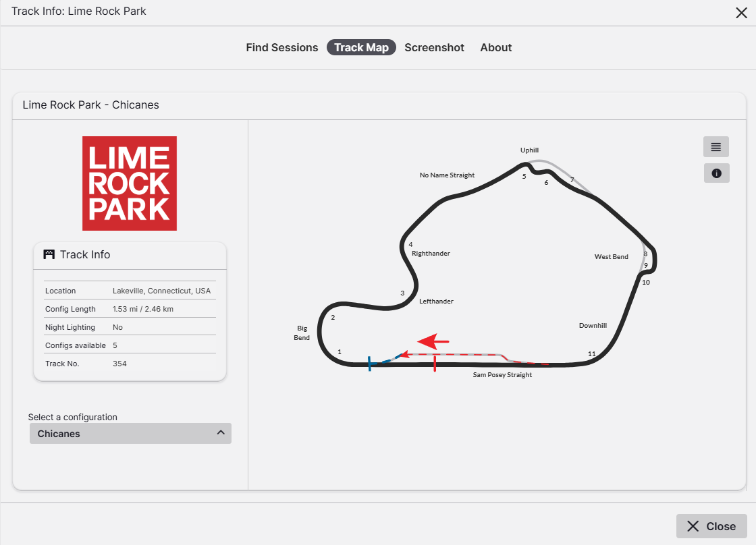Click the Track Info: Lime Rock Park title
This screenshot has width=756, height=545.
[x=78, y=11]
